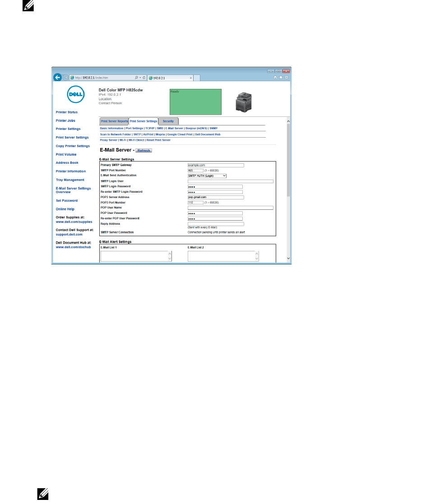Open Reset Print Server link
The image size is (435, 504).
(x=158, y=140)
